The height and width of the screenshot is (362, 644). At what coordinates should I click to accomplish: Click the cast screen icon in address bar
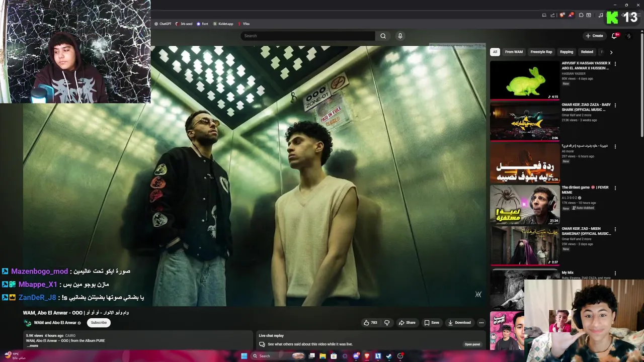(x=544, y=15)
